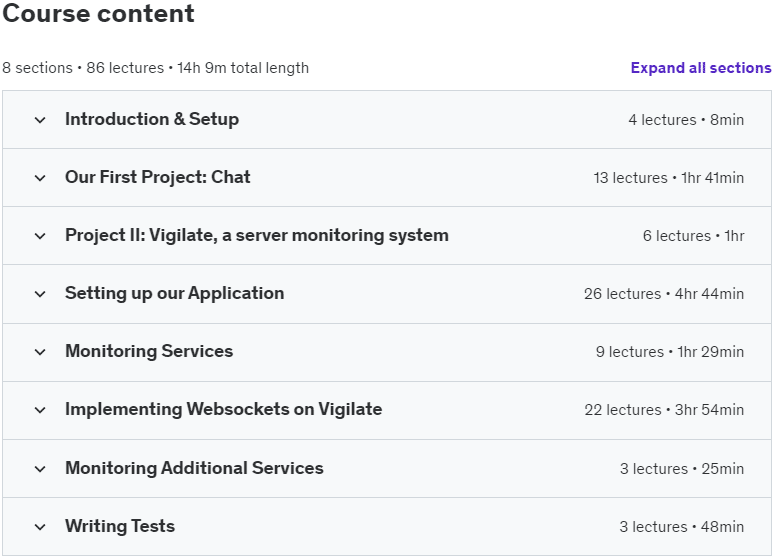775x558 pixels.
Task: Expand chevron for Implementing Websockets on Vigilate
Action: pyautogui.click(x=40, y=410)
